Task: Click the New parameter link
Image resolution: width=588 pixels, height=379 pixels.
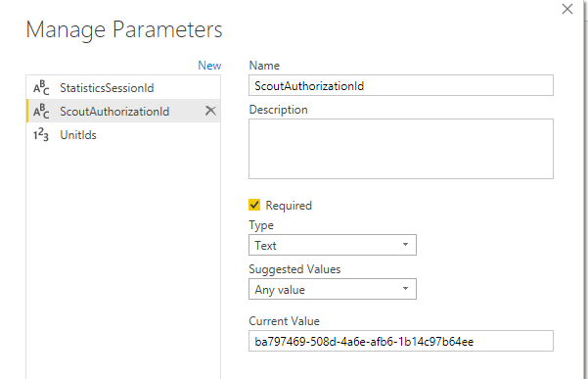Action: point(209,66)
